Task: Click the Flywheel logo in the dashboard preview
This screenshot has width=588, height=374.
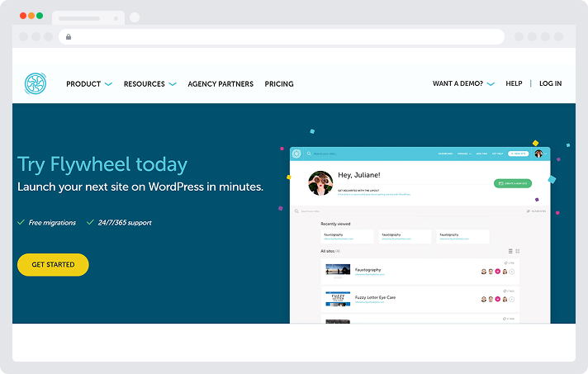Action: pyautogui.click(x=296, y=154)
